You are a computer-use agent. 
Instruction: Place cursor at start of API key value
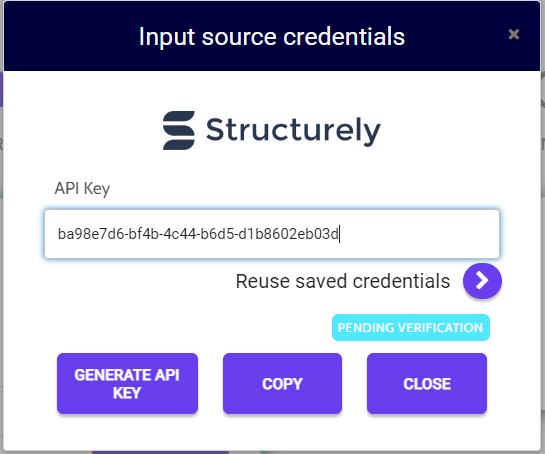[x=58, y=234]
